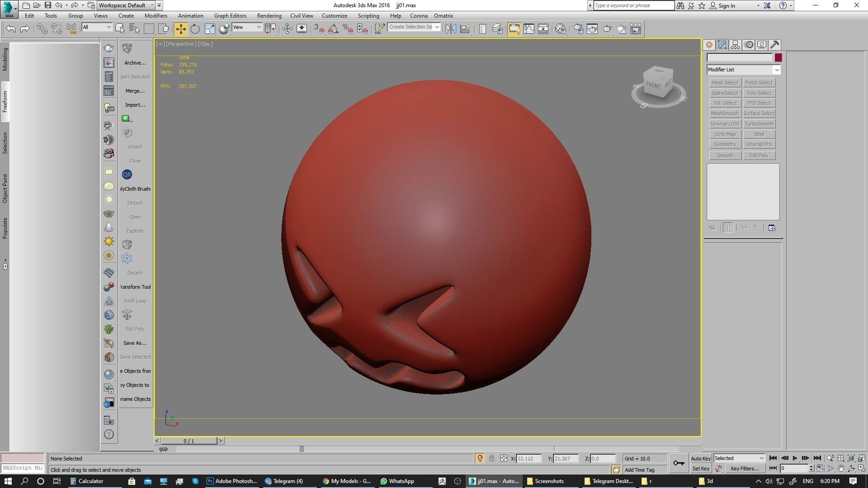Image resolution: width=868 pixels, height=488 pixels.
Task: Open the key filter Selected dropdown
Action: [739, 458]
